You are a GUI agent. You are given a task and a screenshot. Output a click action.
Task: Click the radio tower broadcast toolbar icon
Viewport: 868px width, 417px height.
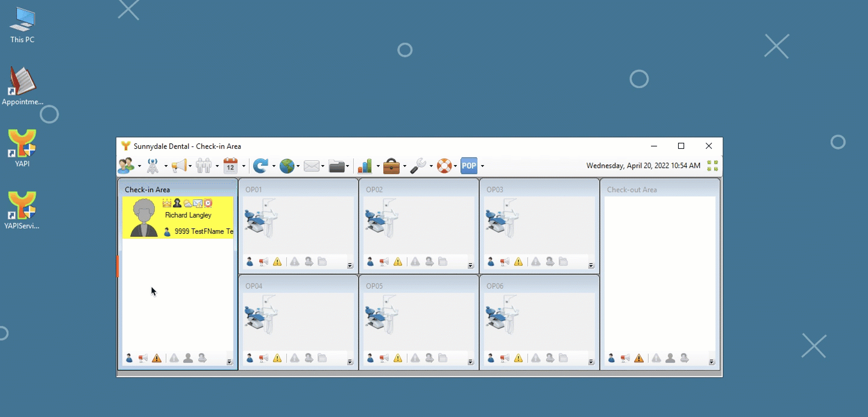tap(153, 166)
